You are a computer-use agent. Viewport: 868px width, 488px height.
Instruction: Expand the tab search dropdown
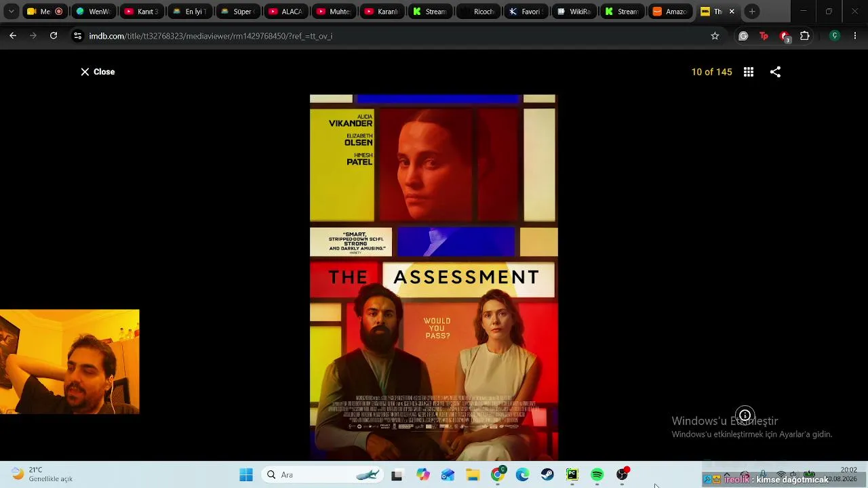click(x=12, y=12)
